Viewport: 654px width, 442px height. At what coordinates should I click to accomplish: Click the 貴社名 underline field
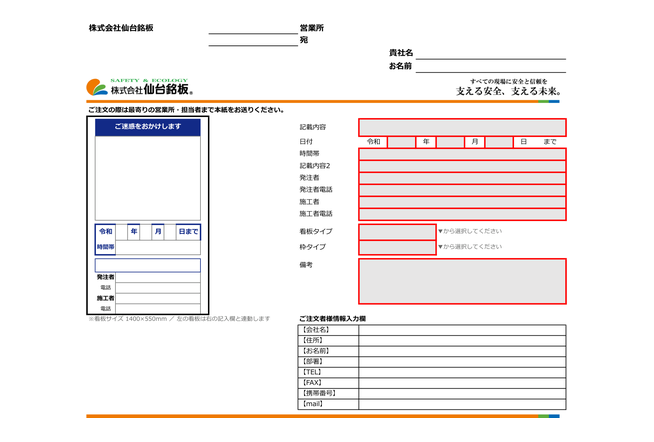pyautogui.click(x=490, y=53)
